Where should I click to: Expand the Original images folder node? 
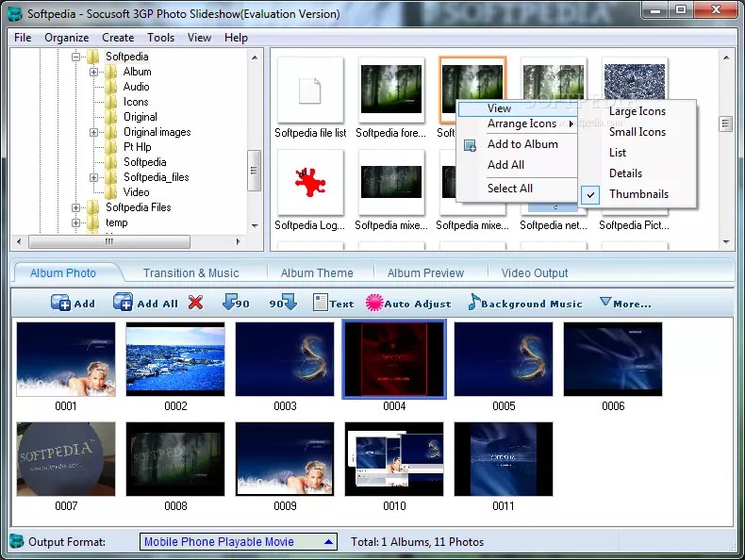[93, 132]
